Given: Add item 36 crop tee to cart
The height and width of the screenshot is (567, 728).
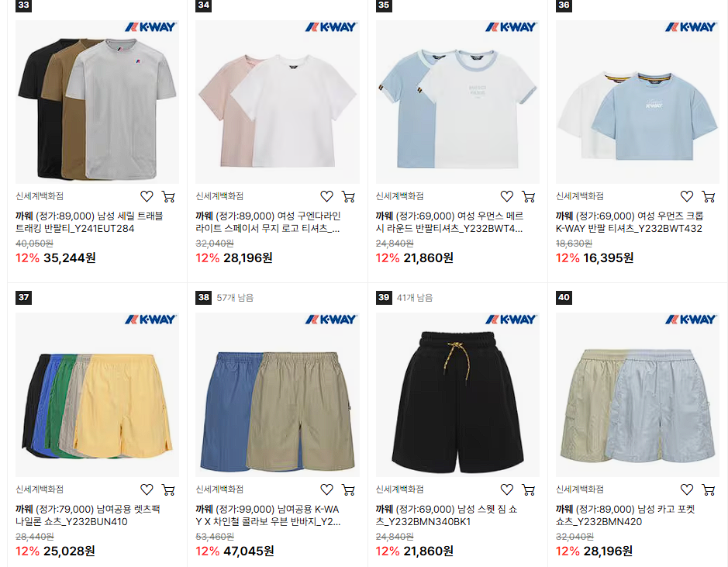Looking at the screenshot, I should (x=708, y=196).
